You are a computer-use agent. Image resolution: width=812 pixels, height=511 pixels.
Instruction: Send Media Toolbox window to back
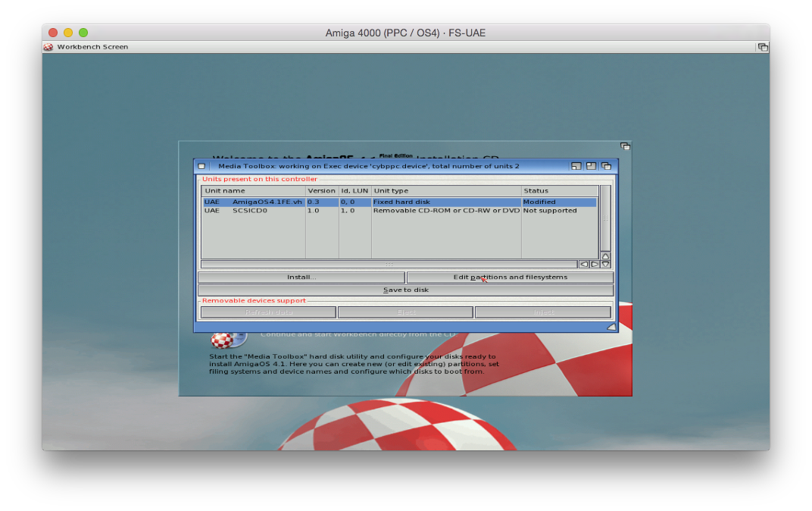tap(607, 166)
